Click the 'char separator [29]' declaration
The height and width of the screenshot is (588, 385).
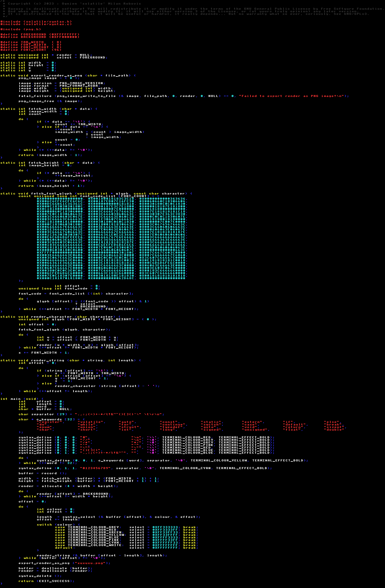point(91,414)
